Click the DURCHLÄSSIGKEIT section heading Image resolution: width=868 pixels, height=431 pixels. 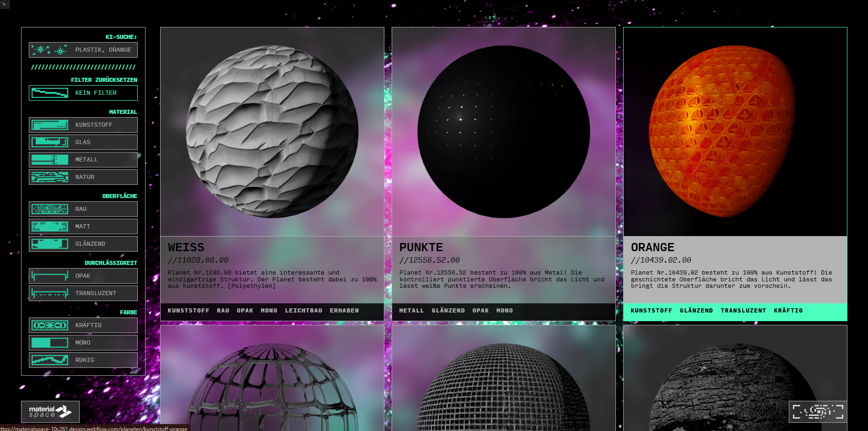pyautogui.click(x=111, y=263)
